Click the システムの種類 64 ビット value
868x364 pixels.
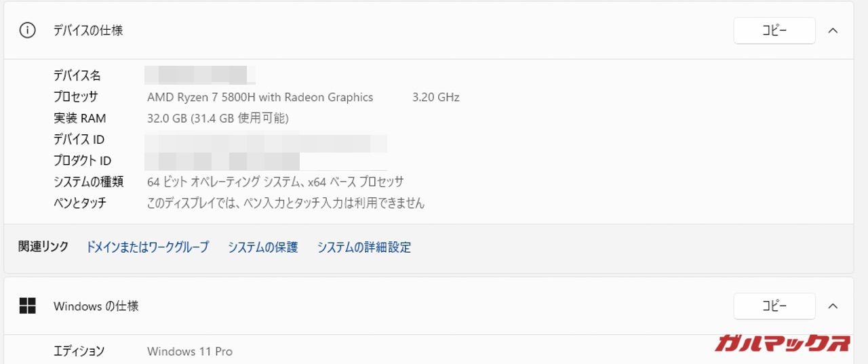(x=275, y=182)
